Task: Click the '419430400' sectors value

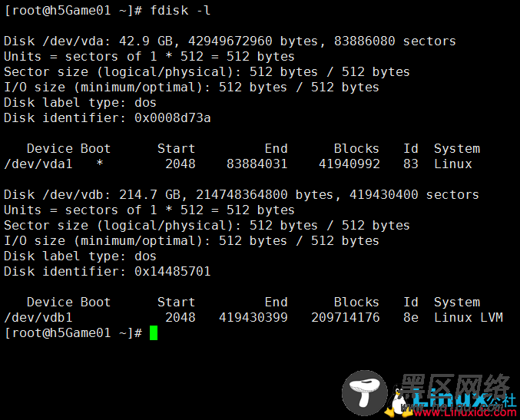Action: (384, 195)
